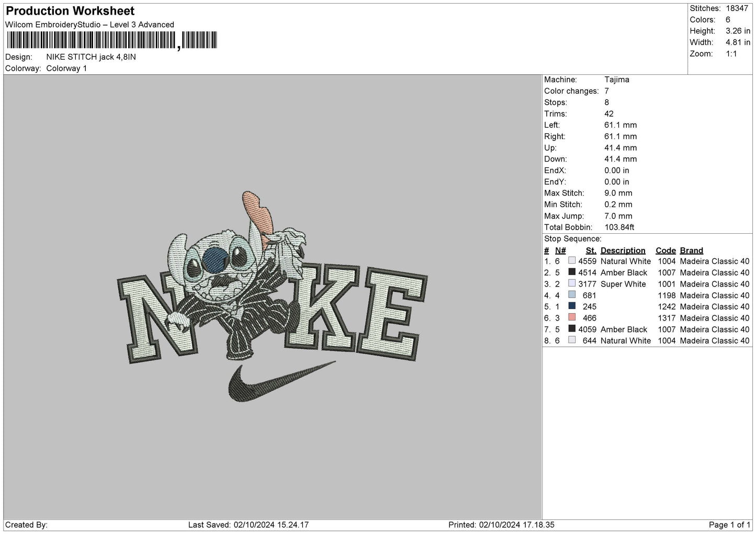This screenshot has width=756, height=534.
Task: Click the EndX value 0.00 in
Action: pos(617,171)
